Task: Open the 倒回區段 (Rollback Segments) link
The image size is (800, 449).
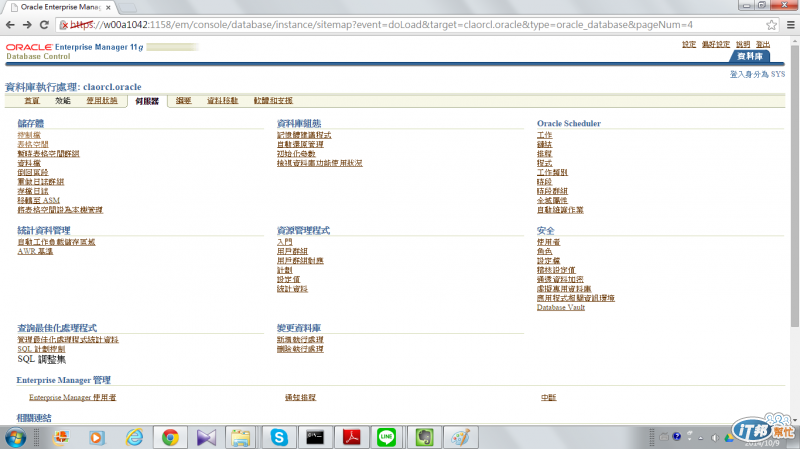Action: (33, 172)
